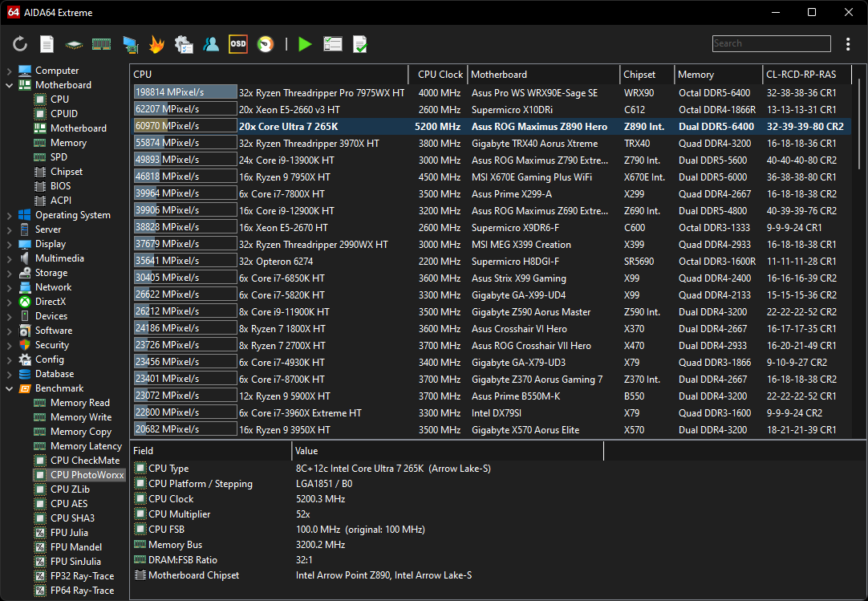This screenshot has height=601, width=868.
Task: Open the FPU Mandel benchmark
Action: pyautogui.click(x=76, y=546)
